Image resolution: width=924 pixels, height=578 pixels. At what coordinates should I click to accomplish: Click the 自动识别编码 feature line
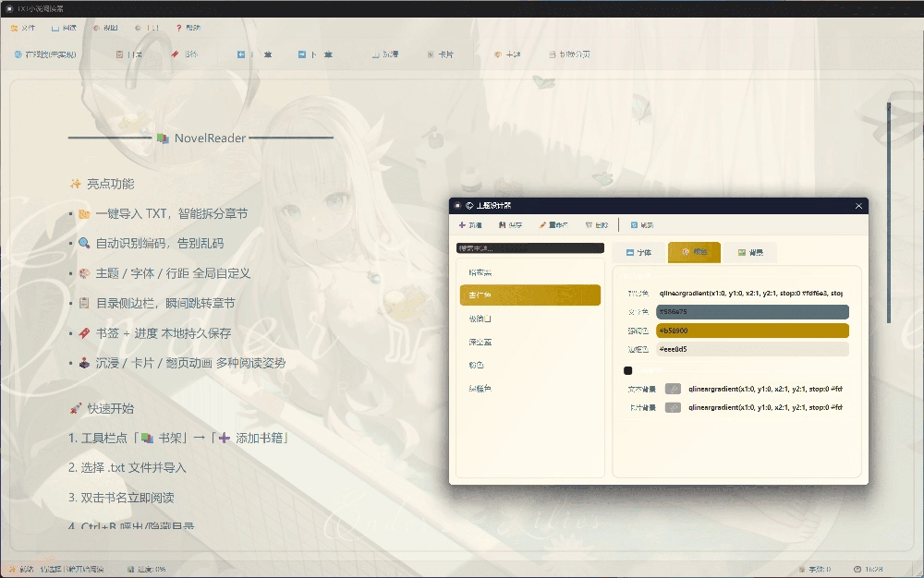tap(151, 244)
